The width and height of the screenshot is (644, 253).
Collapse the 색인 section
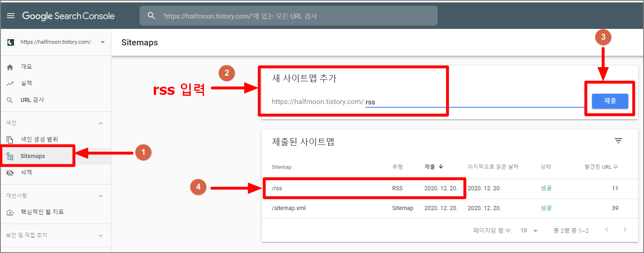(x=101, y=123)
